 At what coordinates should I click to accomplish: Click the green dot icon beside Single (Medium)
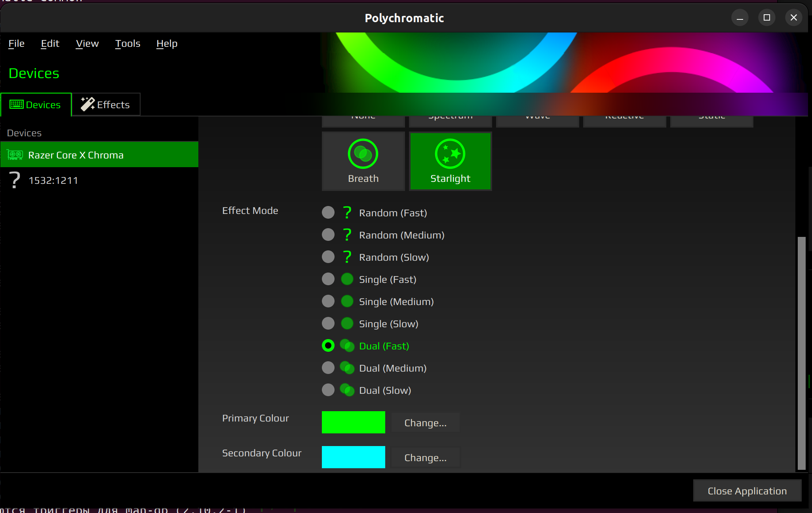pos(347,301)
